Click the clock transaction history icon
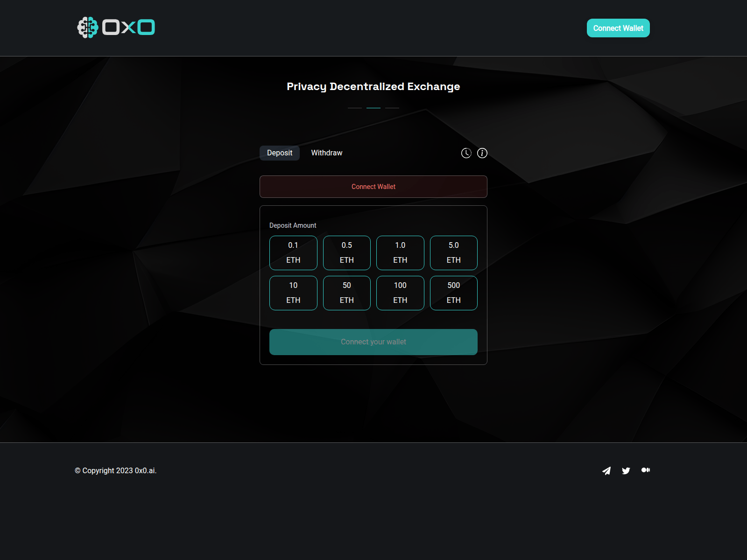The image size is (747, 560). 466,153
